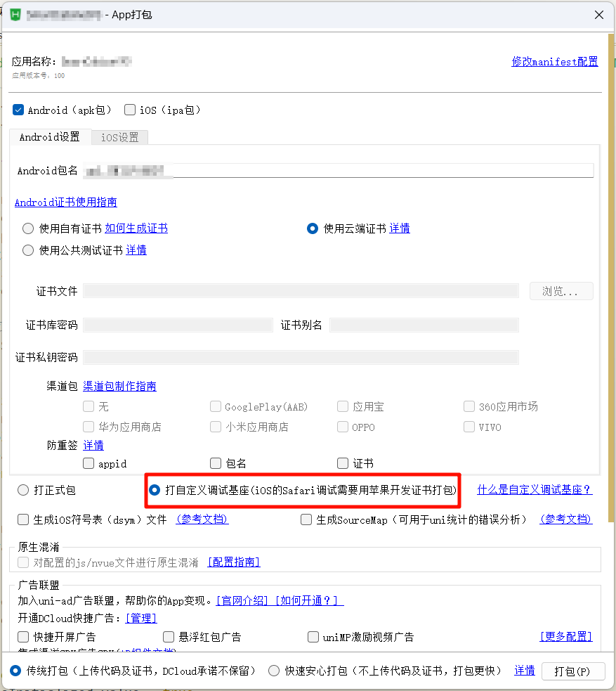This screenshot has width=616, height=691.
Task: Click the 打包(P) button to start packaging
Action: point(573,671)
